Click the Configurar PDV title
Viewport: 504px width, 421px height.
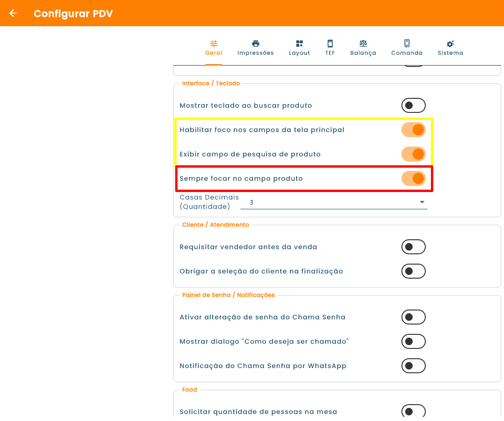[x=73, y=14]
